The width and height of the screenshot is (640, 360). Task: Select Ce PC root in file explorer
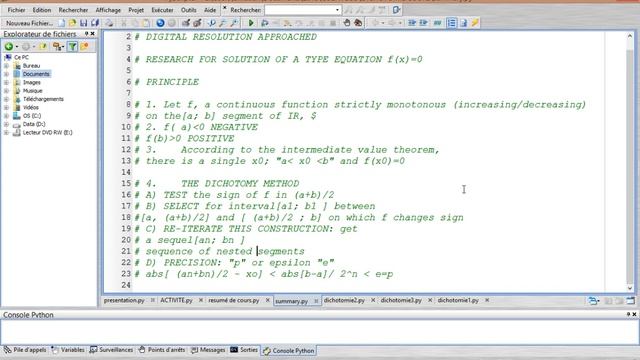pos(21,58)
